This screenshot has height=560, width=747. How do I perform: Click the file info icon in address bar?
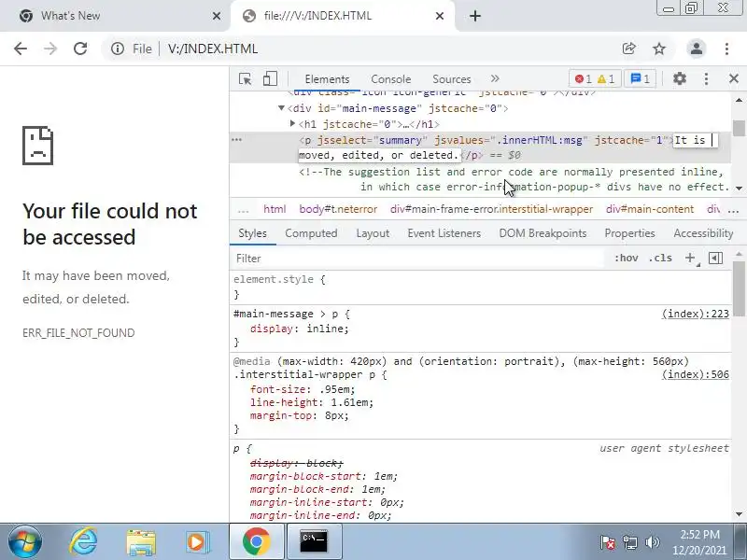pos(118,49)
